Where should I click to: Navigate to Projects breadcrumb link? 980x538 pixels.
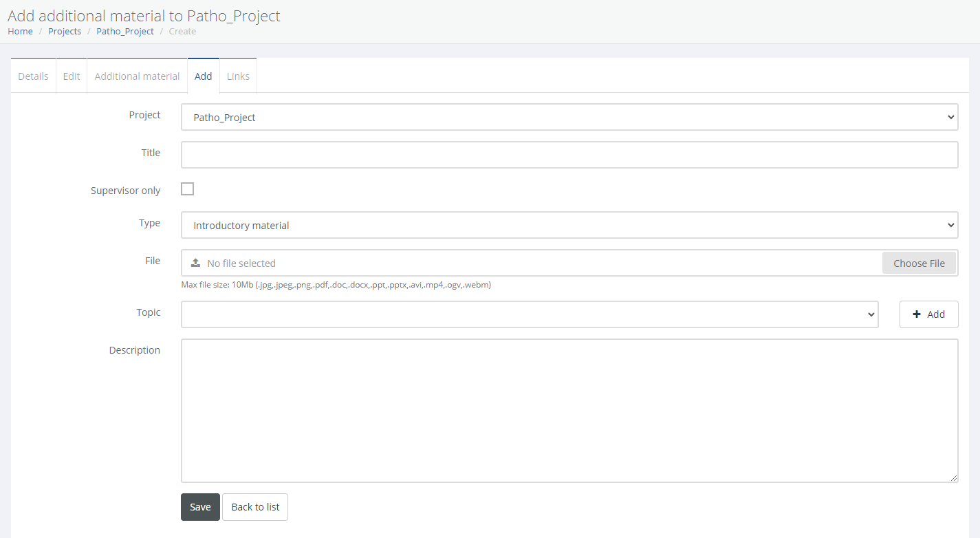[65, 32]
